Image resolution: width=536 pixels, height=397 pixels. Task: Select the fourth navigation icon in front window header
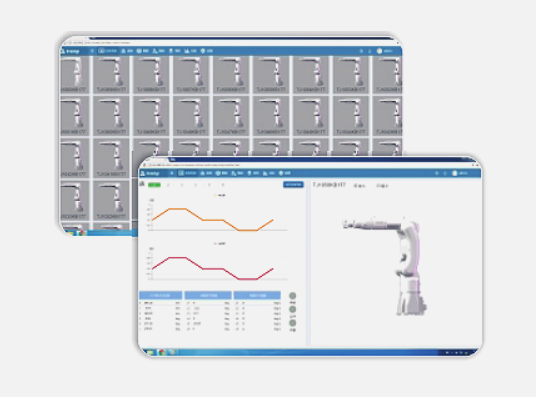[237, 173]
